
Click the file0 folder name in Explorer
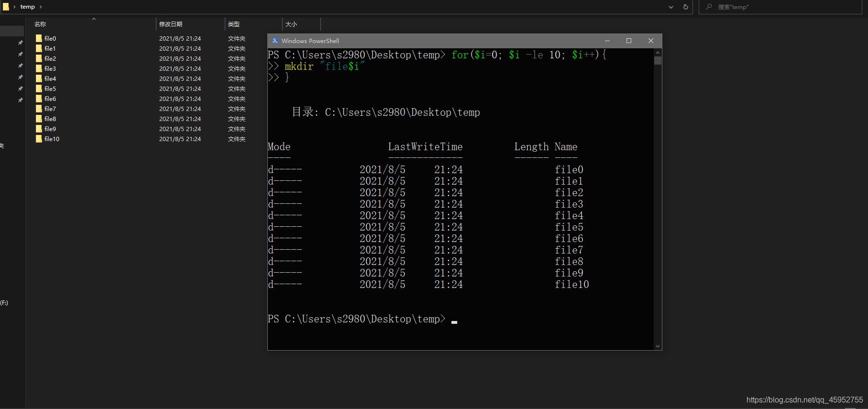coord(50,38)
